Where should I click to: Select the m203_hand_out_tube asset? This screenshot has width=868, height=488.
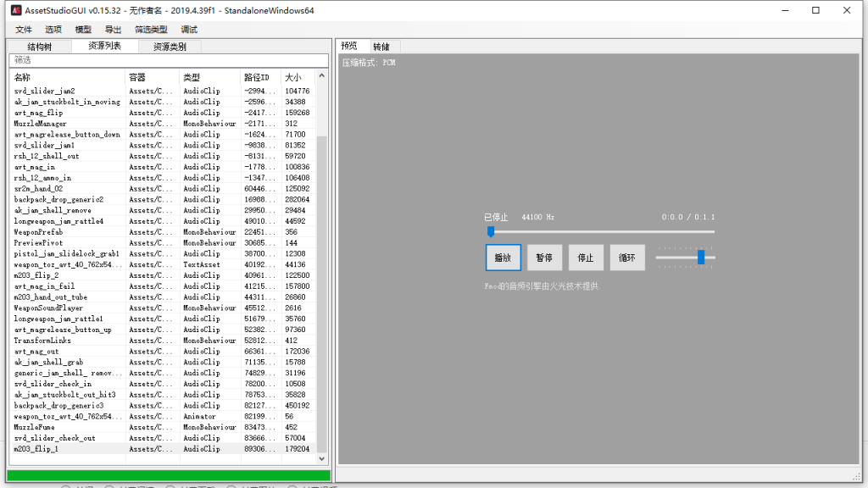pyautogui.click(x=163, y=297)
